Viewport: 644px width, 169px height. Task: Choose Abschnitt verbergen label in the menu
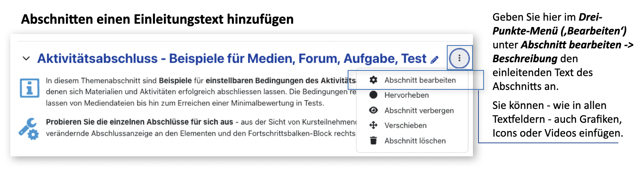click(x=419, y=110)
